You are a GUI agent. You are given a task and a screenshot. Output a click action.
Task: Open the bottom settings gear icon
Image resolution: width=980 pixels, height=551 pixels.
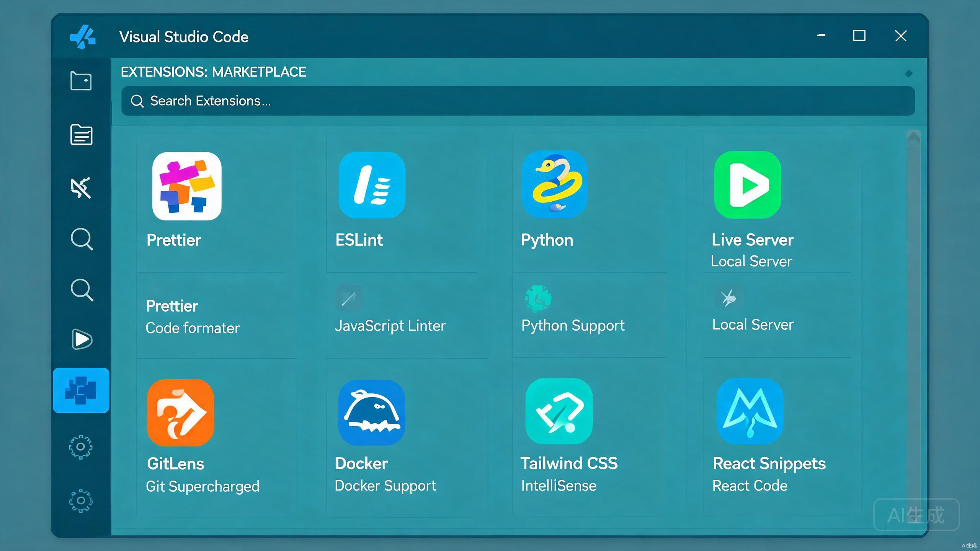81,501
